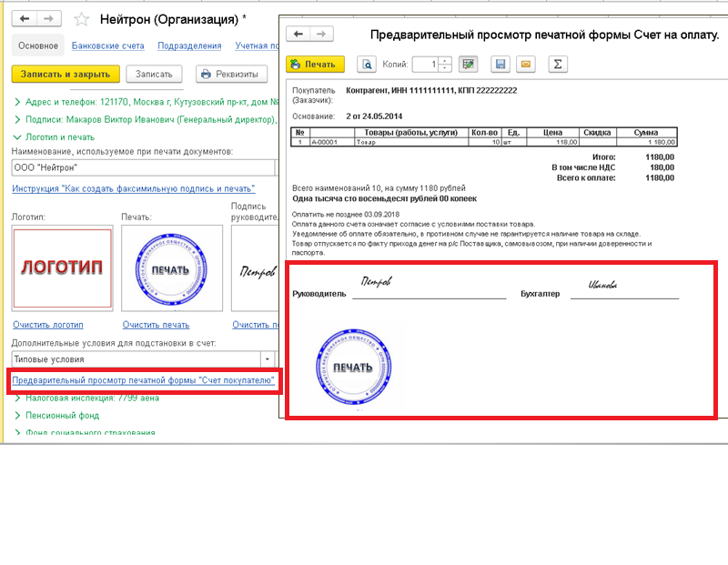
Task: Click the Очистить подпись link
Action: pos(256,325)
